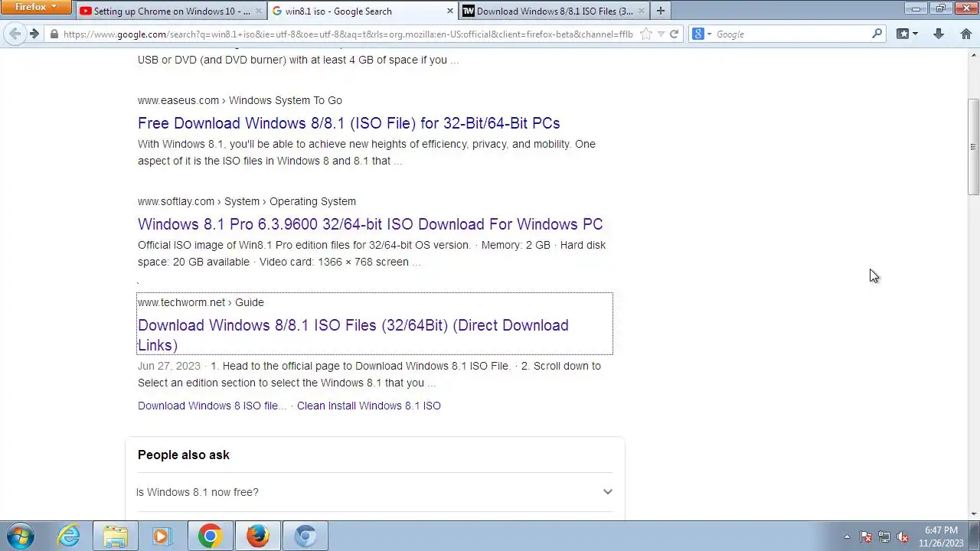The width and height of the screenshot is (980, 551).
Task: Click the date 11/26/2023 in system tray
Action: coord(941,543)
